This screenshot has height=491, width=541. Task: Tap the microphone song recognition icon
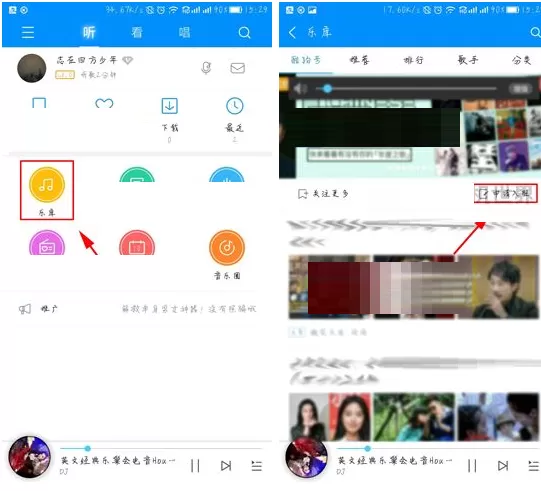(206, 68)
